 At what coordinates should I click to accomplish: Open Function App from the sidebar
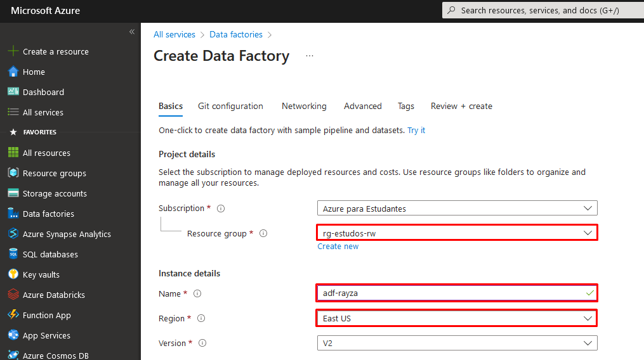(x=46, y=315)
